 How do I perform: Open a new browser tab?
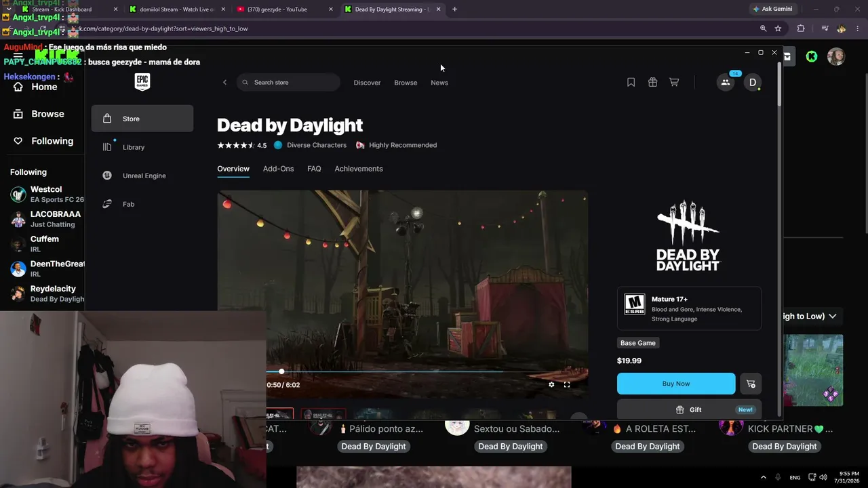point(454,9)
